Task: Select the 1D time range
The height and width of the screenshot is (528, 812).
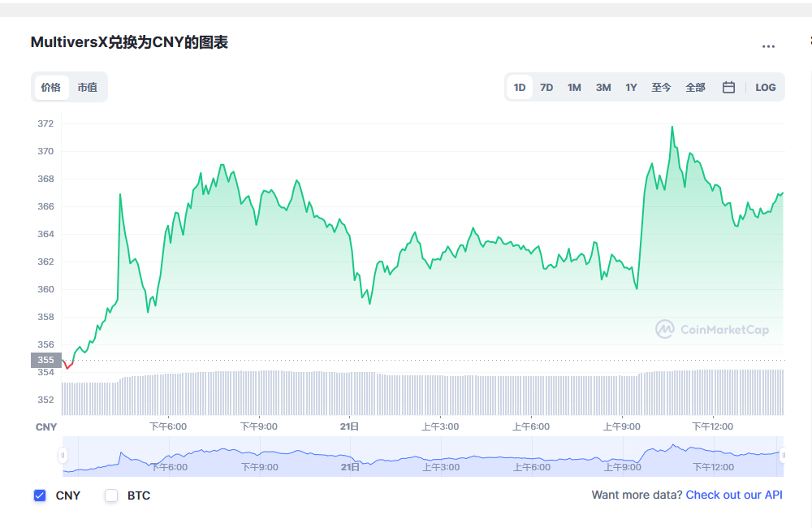Action: 520,87
